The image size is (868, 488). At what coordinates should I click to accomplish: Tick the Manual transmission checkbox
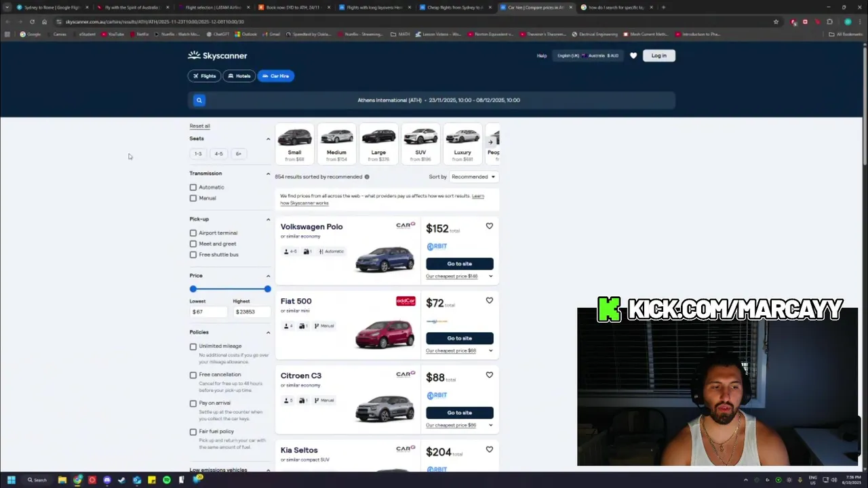(x=193, y=198)
